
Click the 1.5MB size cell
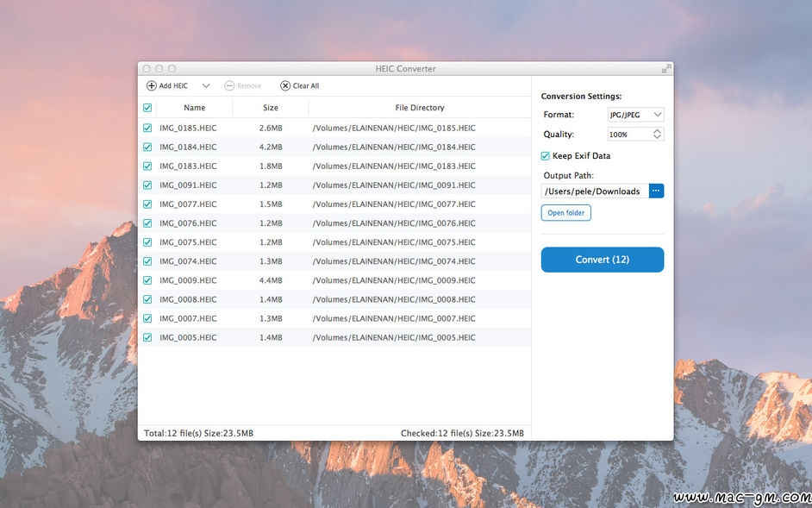tap(271, 204)
